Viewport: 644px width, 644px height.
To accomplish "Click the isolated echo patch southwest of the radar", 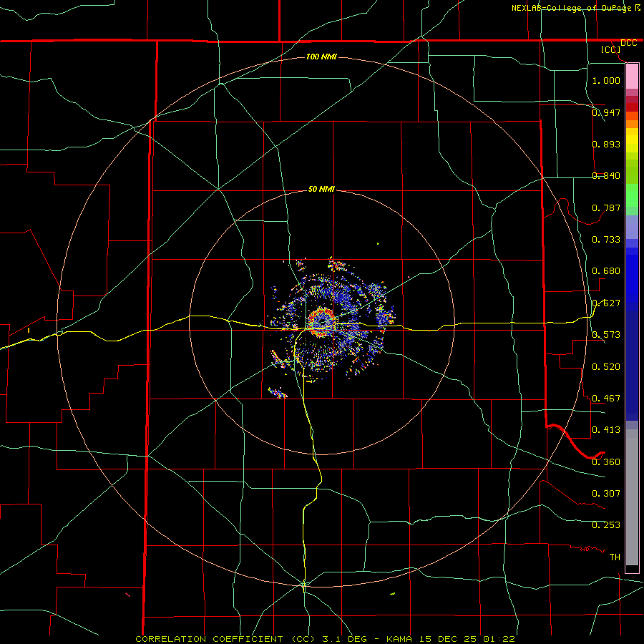I will coord(278,393).
